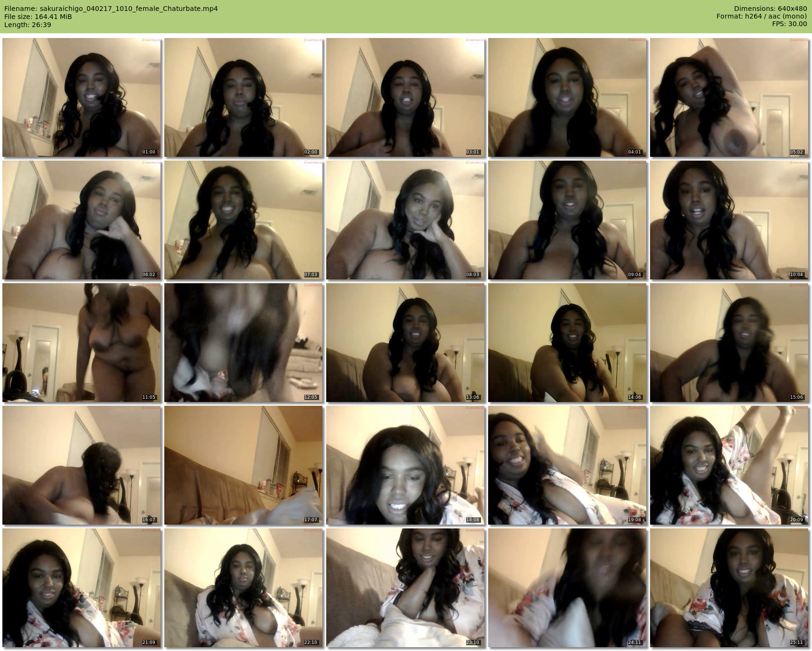Open the frame thumbnail at 04:01

(567, 97)
